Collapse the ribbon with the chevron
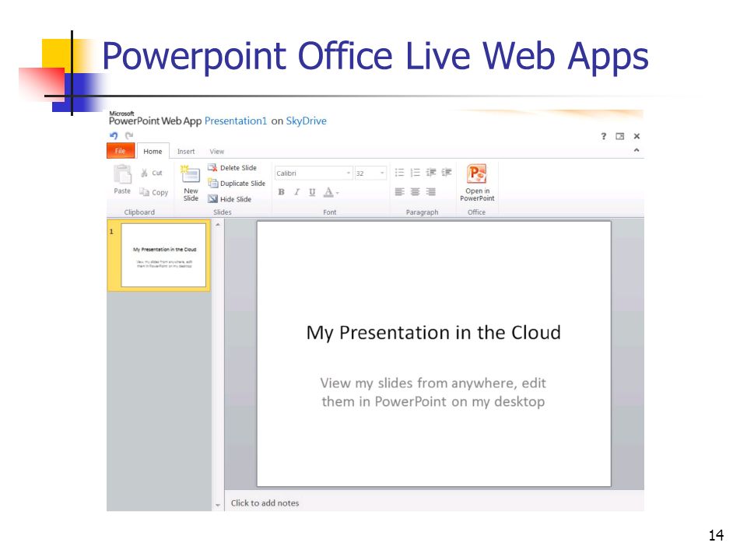The height and width of the screenshot is (560, 747). [637, 150]
